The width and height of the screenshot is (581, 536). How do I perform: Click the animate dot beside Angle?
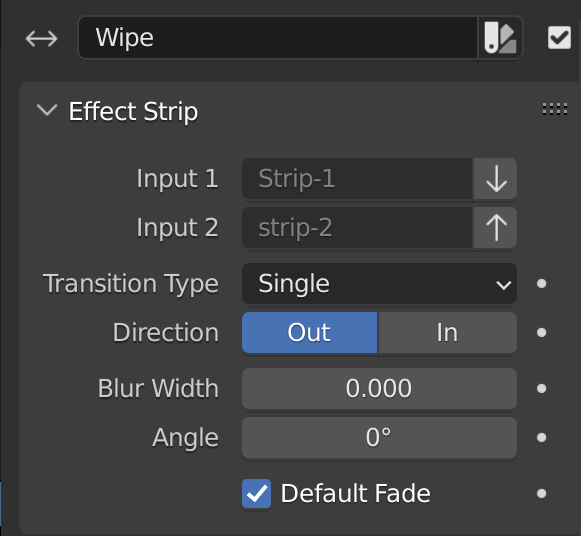pyautogui.click(x=541, y=437)
